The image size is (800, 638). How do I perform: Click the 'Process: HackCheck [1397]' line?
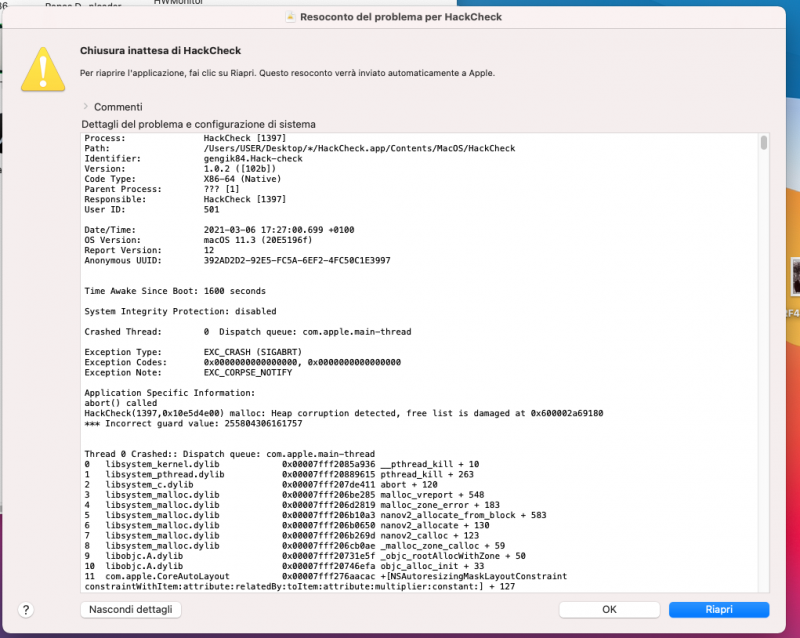click(x=185, y=138)
